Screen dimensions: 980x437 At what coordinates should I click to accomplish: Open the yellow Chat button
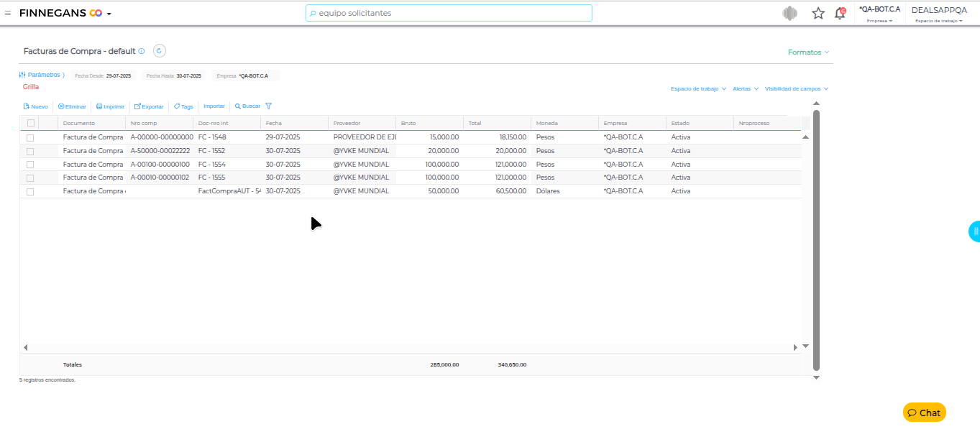tap(924, 413)
